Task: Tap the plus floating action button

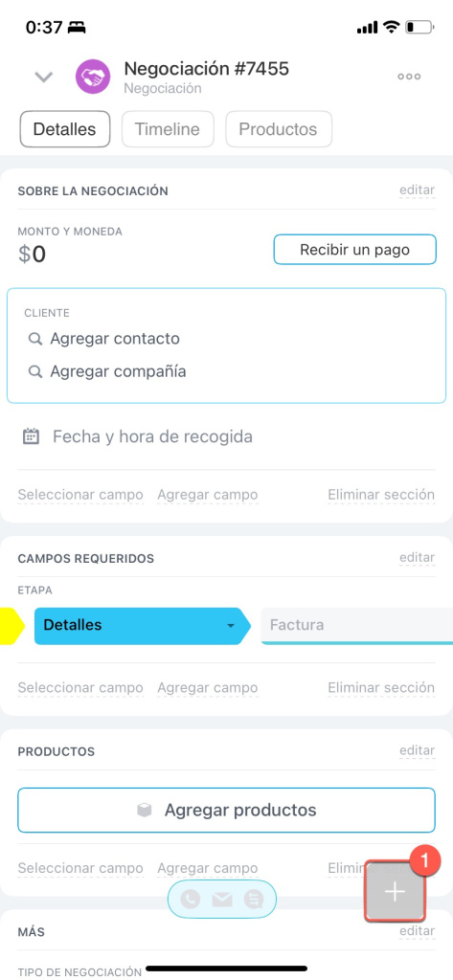Action: pos(395,891)
